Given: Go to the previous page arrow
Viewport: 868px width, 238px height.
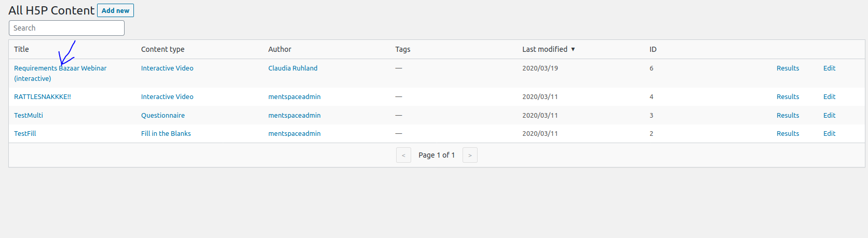Looking at the screenshot, I should [x=403, y=155].
